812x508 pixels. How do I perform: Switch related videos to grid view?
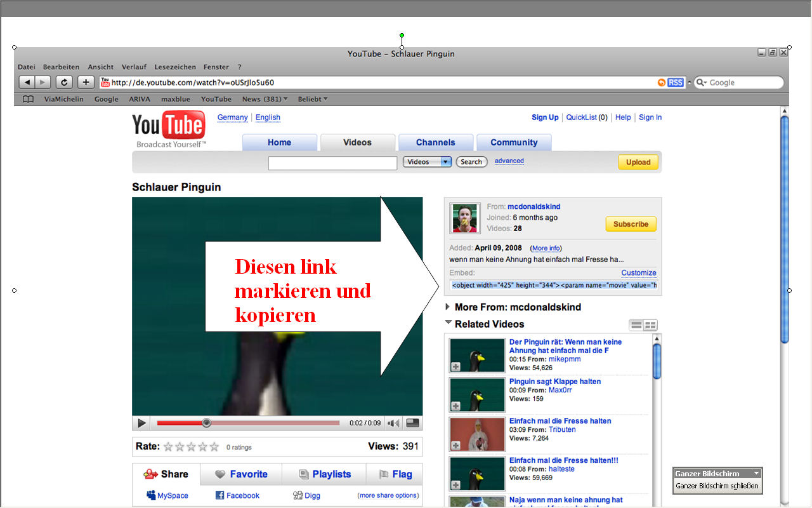coord(651,325)
